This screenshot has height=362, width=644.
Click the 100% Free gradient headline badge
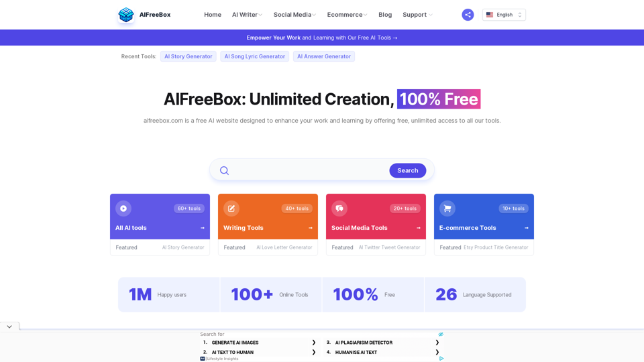click(439, 99)
